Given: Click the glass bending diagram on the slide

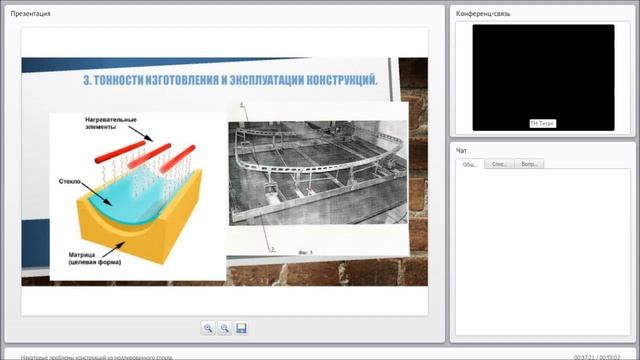Looking at the screenshot, I should click(138, 196).
